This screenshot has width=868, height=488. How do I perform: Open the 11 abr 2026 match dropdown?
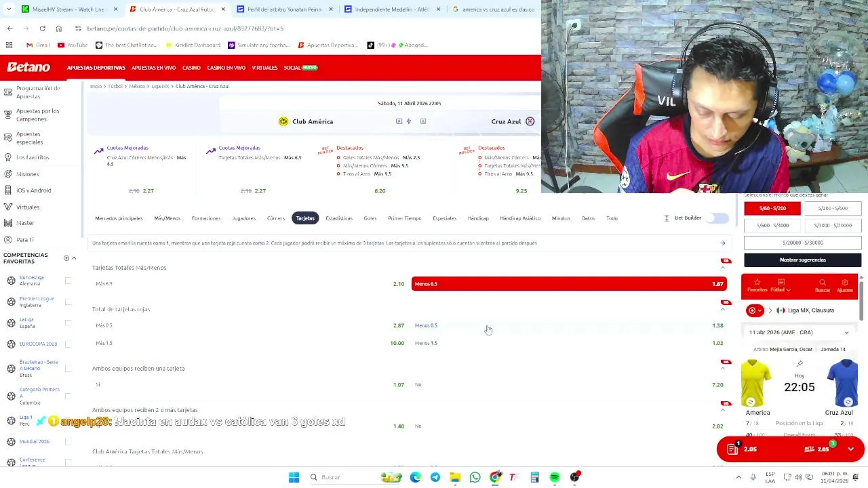pos(798,332)
